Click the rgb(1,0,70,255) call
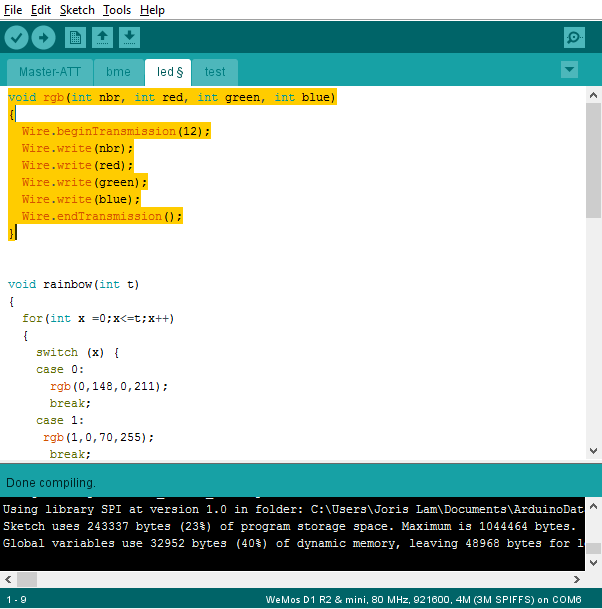The height and width of the screenshot is (609, 602). coord(98,437)
